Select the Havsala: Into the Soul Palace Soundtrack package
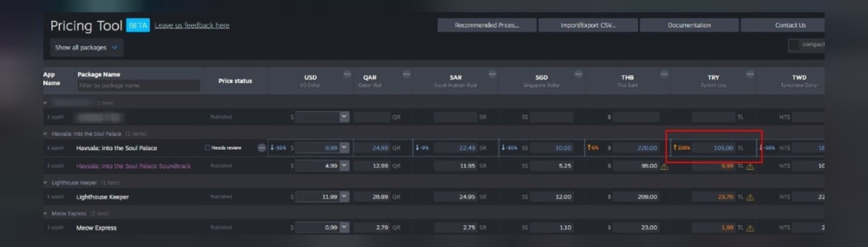The width and height of the screenshot is (868, 247). (133, 166)
